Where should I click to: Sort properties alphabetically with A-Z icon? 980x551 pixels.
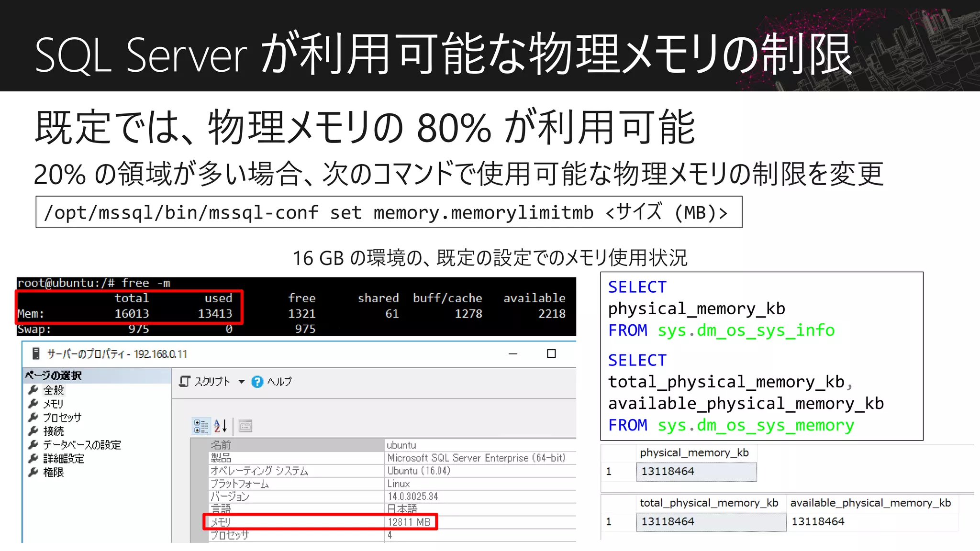pyautogui.click(x=220, y=426)
